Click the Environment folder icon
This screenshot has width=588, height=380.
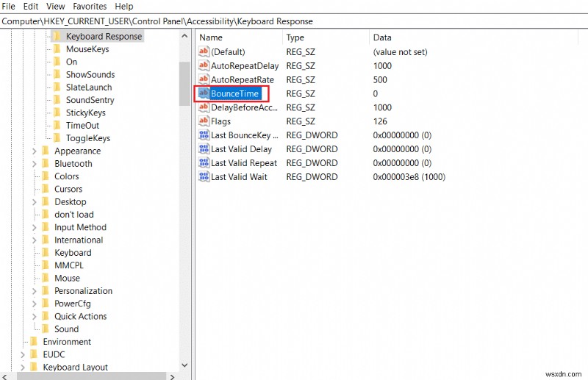tap(33, 342)
